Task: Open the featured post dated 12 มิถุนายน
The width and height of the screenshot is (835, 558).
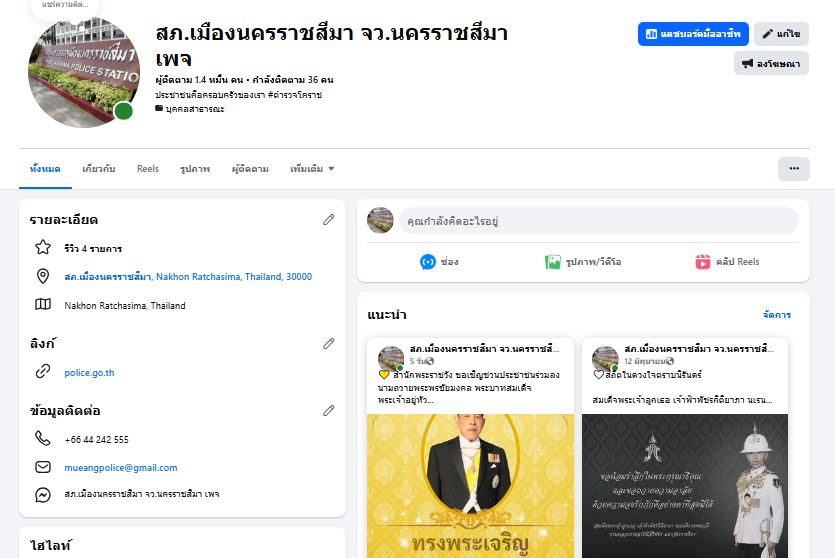Action: [645, 361]
